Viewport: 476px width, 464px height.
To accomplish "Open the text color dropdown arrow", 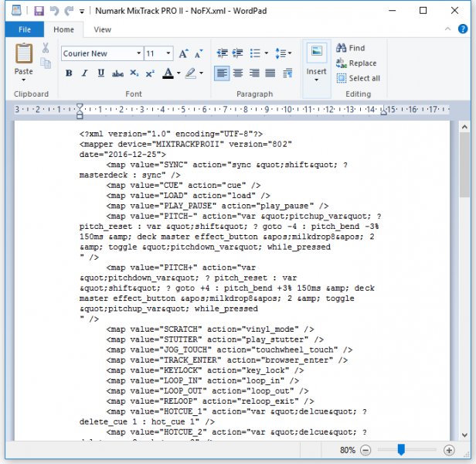I will coord(178,73).
